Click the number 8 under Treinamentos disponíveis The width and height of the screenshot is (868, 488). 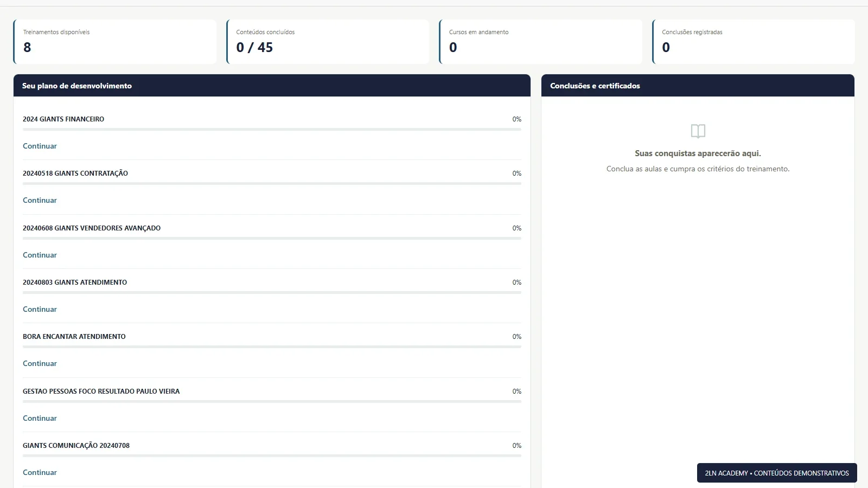(27, 48)
